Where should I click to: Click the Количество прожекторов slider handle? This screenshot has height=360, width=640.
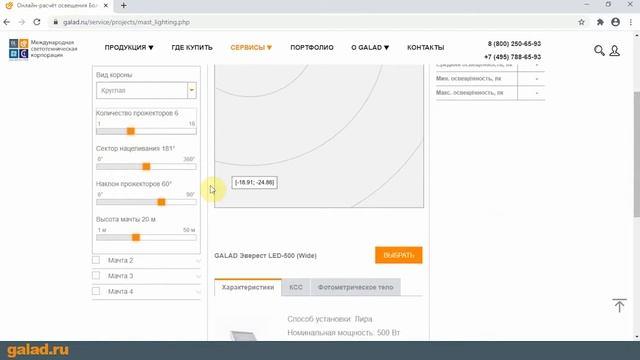tap(131, 131)
